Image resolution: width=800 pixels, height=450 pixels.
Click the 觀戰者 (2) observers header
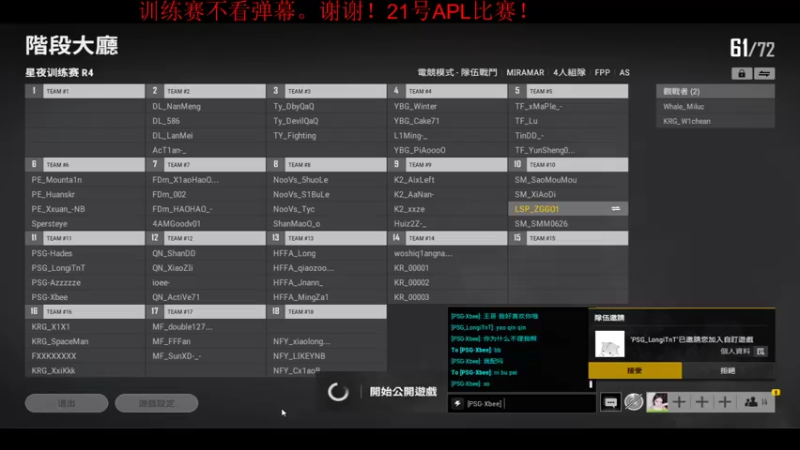pyautogui.click(x=715, y=91)
